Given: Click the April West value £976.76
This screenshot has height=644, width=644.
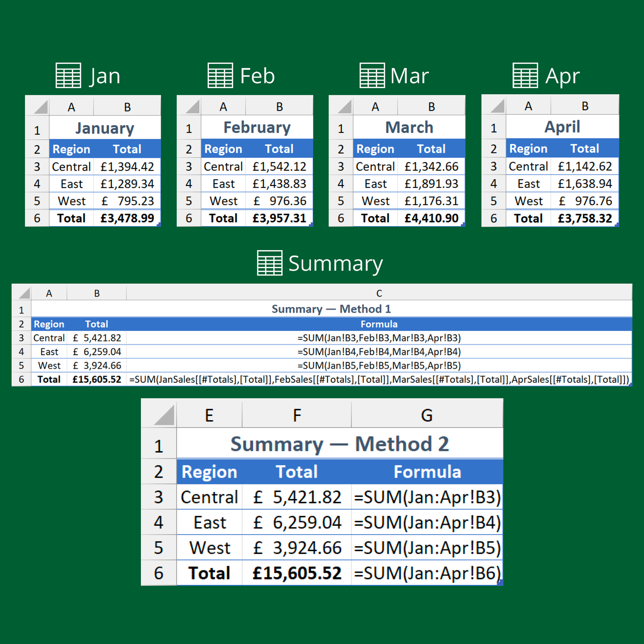Looking at the screenshot, I should pyautogui.click(x=584, y=201).
